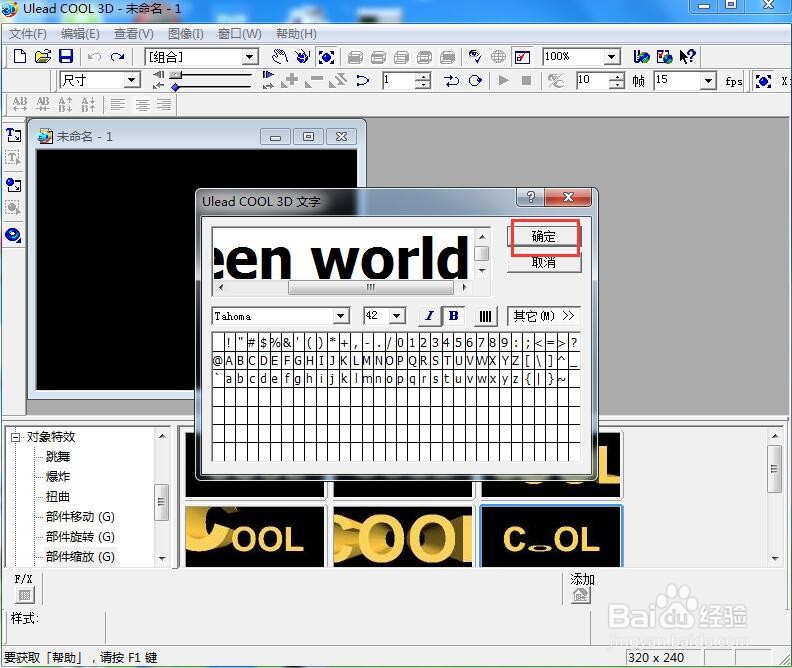Click the Open file folder icon
This screenshot has height=668, width=792.
coord(43,56)
